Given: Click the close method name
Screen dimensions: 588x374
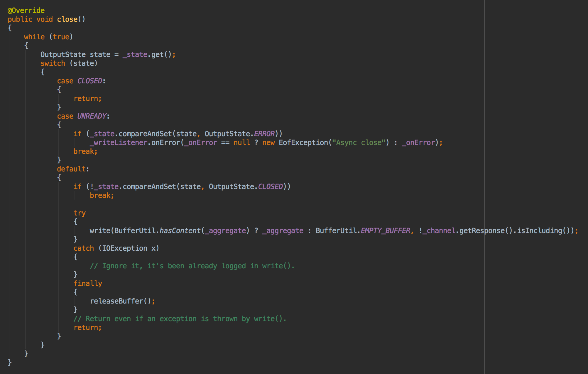Looking at the screenshot, I should point(67,19).
